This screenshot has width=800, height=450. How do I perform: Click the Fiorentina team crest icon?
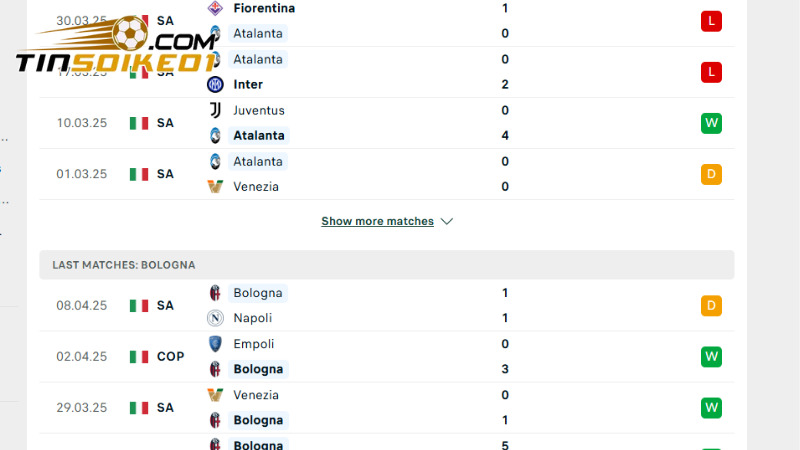[215, 8]
